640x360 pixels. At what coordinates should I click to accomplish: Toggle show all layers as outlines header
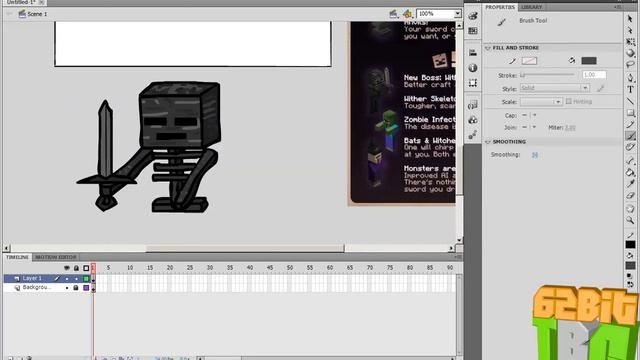point(86,268)
